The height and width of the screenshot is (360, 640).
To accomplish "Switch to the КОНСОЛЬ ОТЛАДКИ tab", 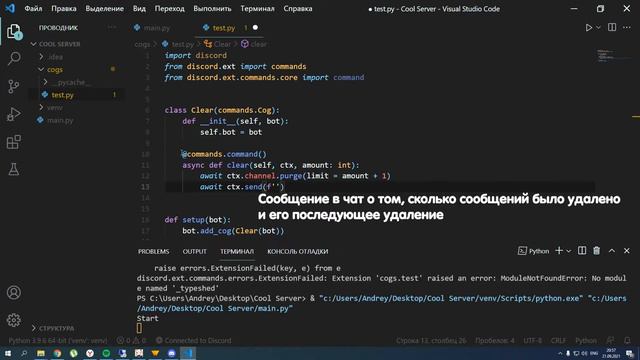I will pyautogui.click(x=298, y=251).
